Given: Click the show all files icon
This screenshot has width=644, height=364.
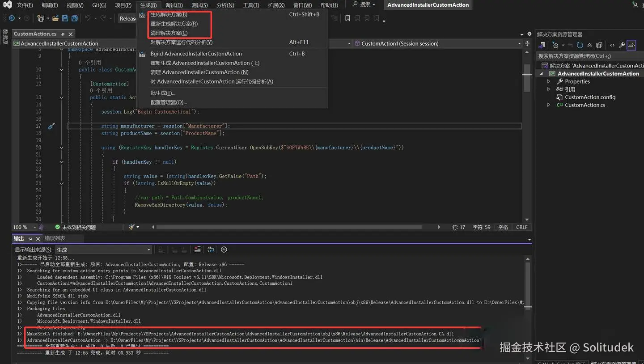Looking at the screenshot, I should (599, 45).
